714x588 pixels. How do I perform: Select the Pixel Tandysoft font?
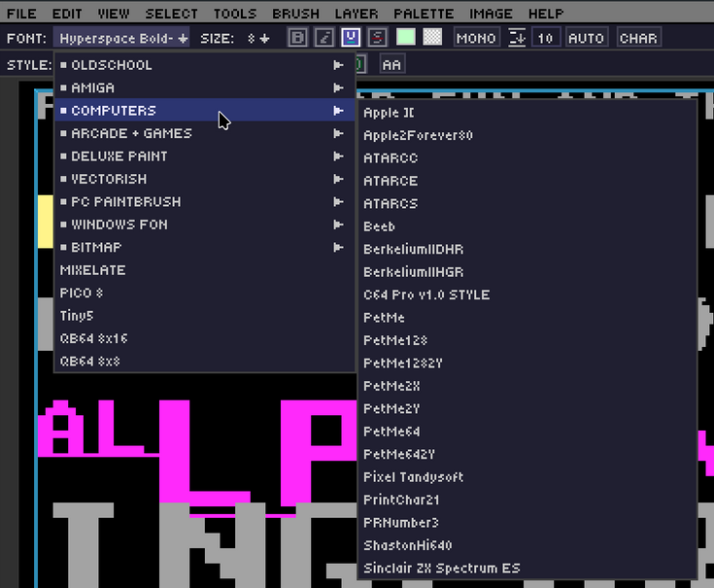(x=527, y=477)
